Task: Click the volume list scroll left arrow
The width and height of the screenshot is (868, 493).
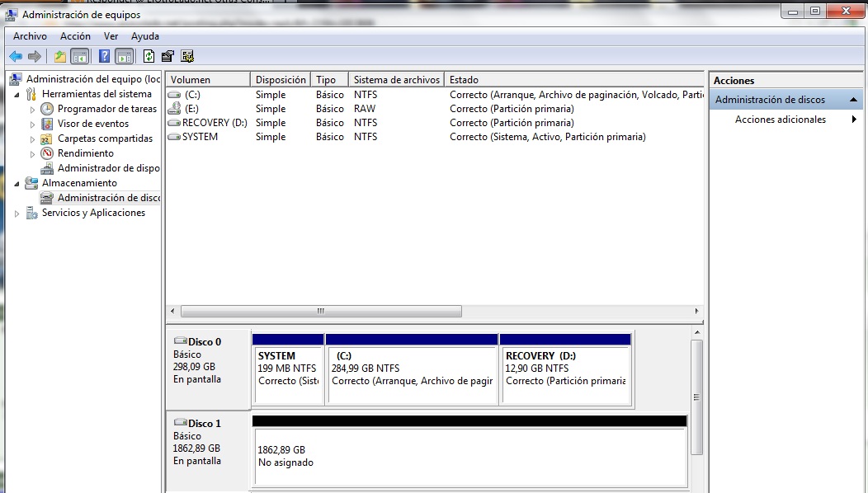Action: click(172, 311)
